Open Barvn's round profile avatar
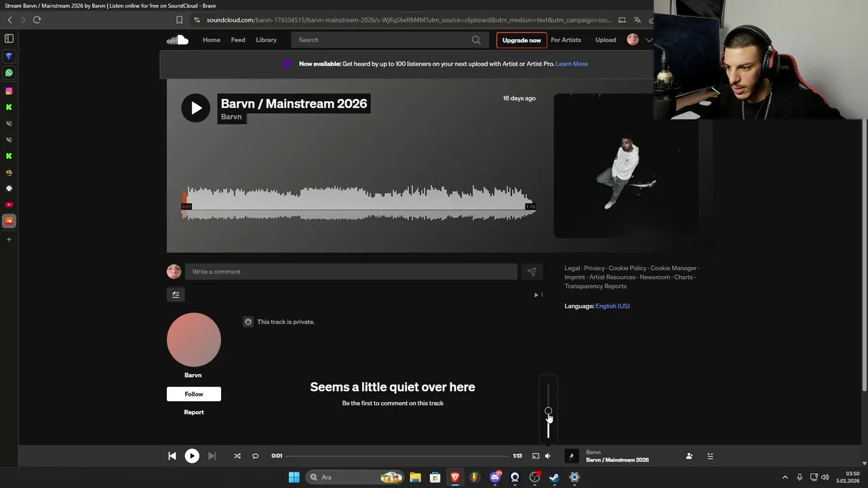This screenshot has width=868, height=488. point(194,340)
